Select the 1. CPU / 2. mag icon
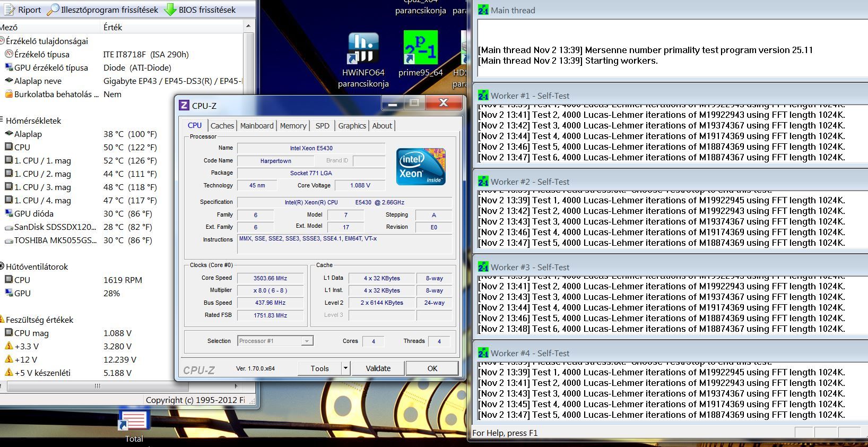Screen dimensions: 868x447 (x=8, y=174)
